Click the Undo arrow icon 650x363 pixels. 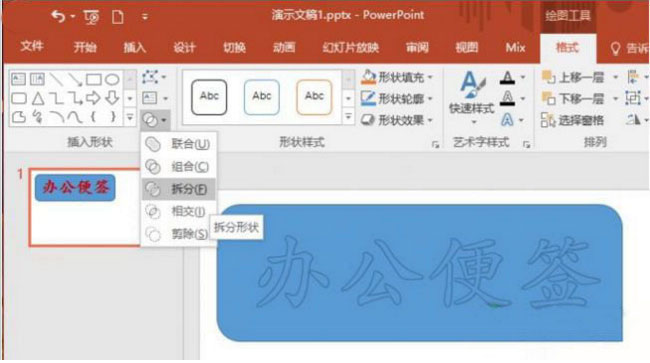click(58, 17)
